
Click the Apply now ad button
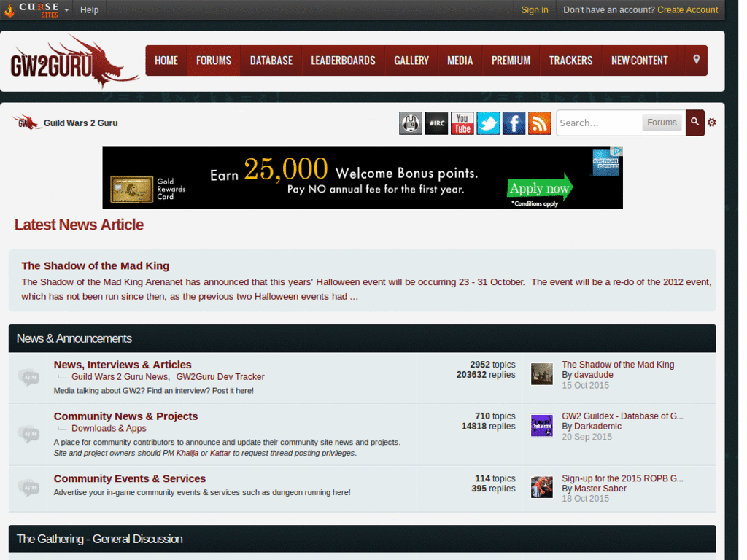pyautogui.click(x=540, y=189)
